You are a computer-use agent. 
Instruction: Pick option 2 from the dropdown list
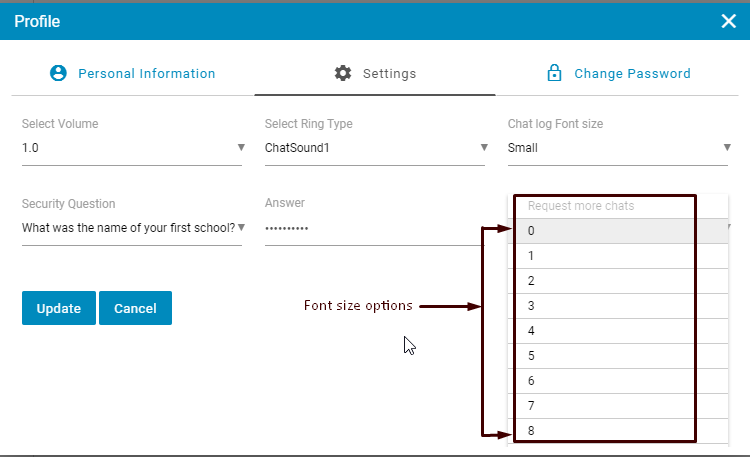click(605, 281)
